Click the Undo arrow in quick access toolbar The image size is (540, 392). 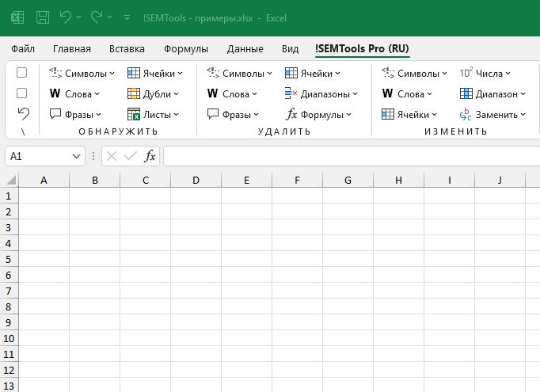tap(67, 16)
